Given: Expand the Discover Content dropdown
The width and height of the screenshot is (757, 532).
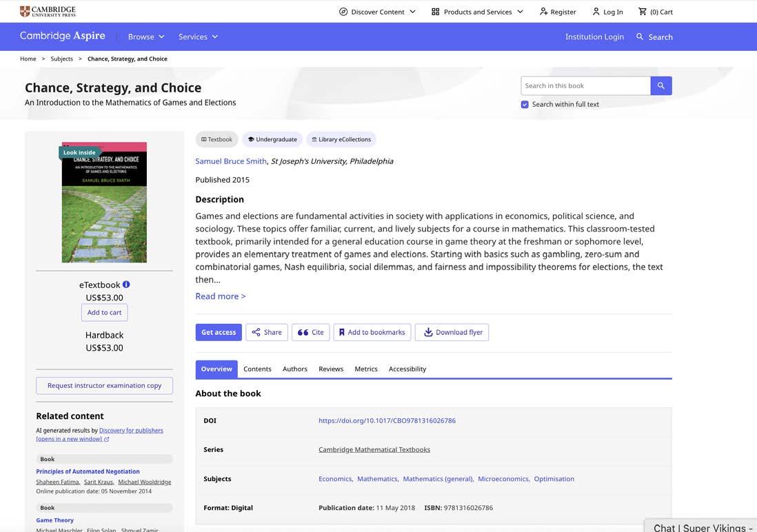Looking at the screenshot, I should tap(412, 12).
